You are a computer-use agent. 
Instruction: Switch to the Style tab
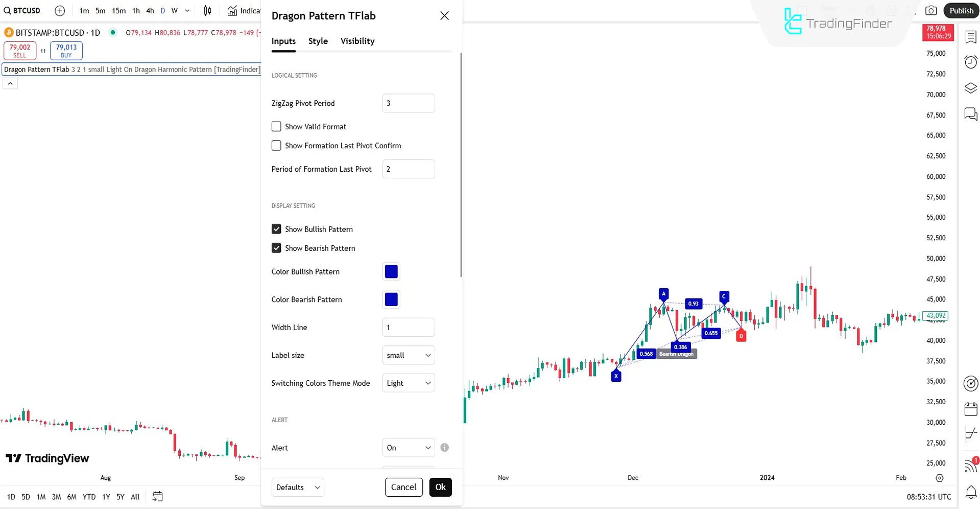coord(318,41)
